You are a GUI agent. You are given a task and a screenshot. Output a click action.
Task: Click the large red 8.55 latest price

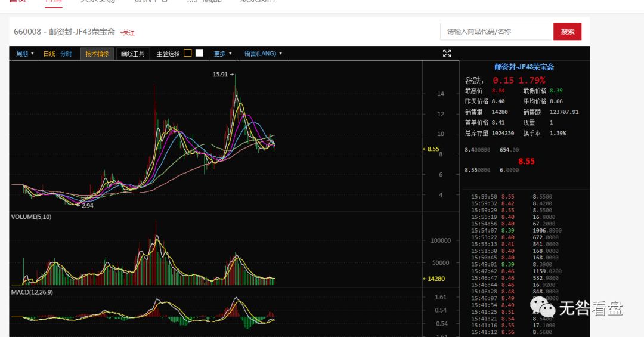(526, 162)
